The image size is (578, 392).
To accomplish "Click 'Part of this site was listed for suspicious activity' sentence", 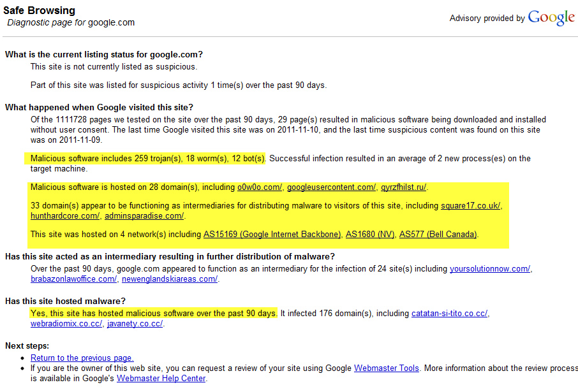I will [x=179, y=85].
